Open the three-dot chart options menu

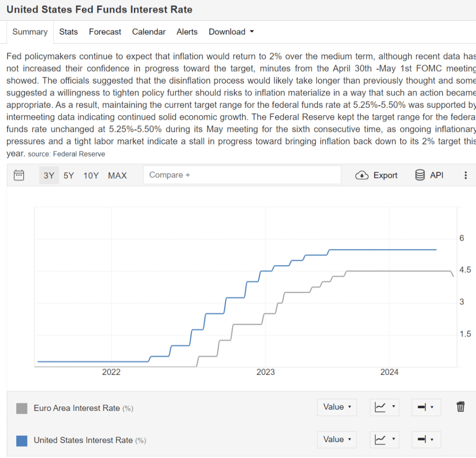pyautogui.click(x=466, y=175)
